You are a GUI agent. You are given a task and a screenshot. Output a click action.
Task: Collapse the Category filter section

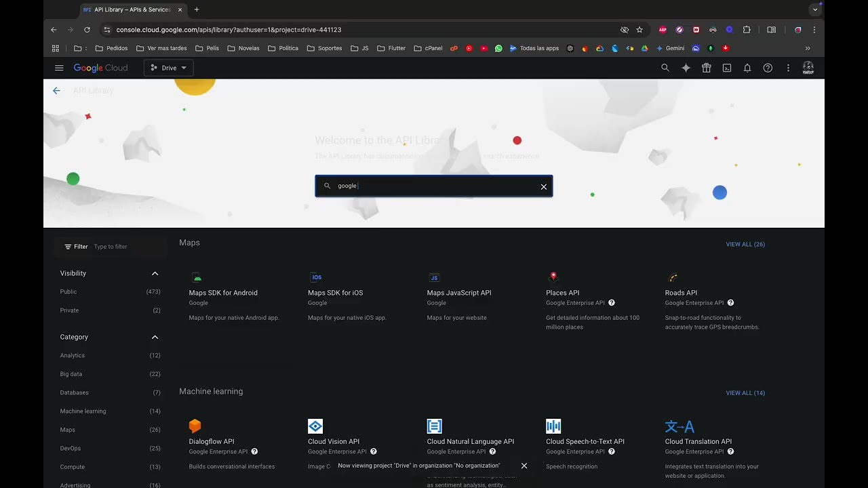[155, 337]
